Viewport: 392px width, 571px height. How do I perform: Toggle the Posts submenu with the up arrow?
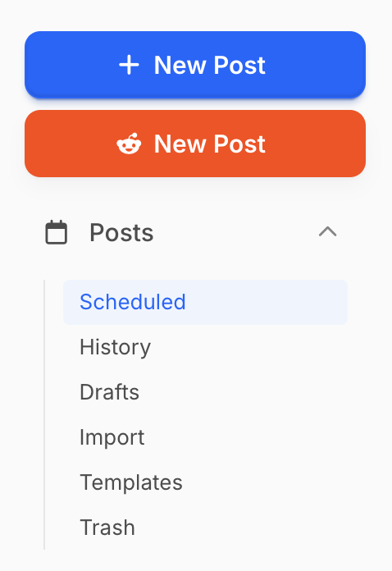(327, 232)
